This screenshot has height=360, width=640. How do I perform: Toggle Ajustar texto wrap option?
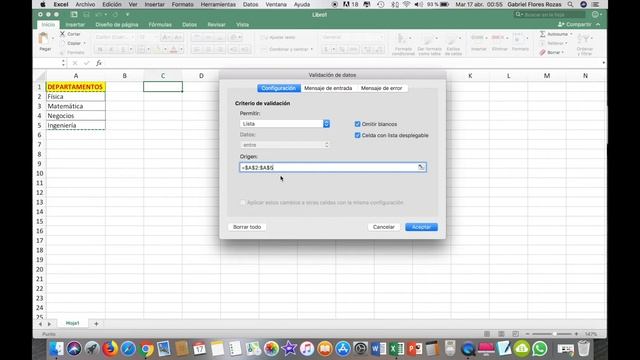tap(278, 38)
